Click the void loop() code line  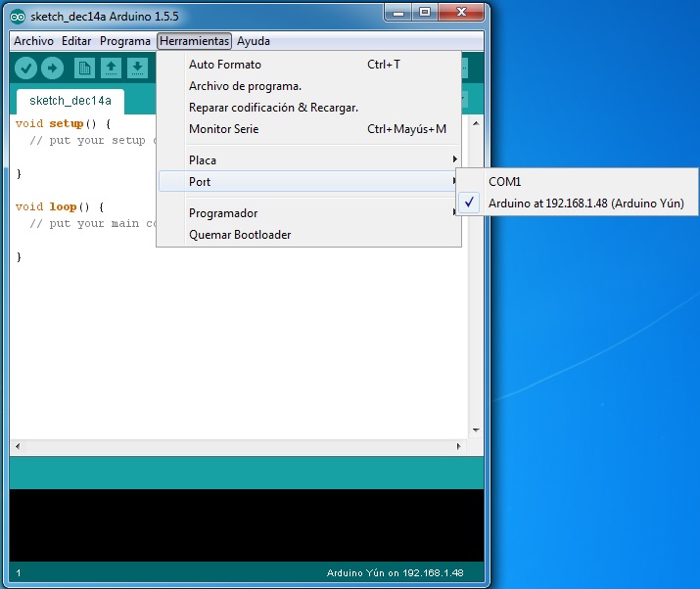[x=60, y=207]
